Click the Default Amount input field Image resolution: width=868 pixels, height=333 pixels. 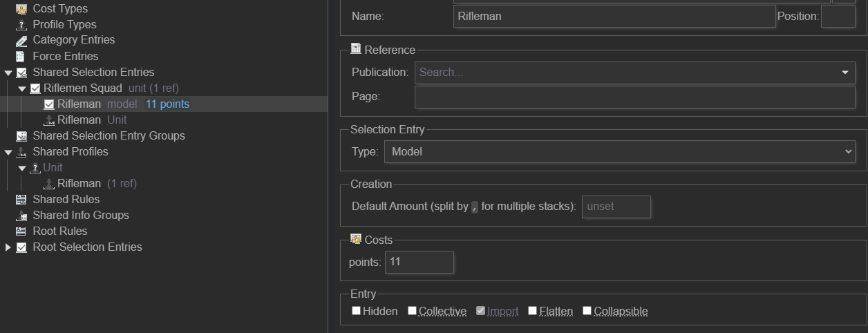coord(616,207)
